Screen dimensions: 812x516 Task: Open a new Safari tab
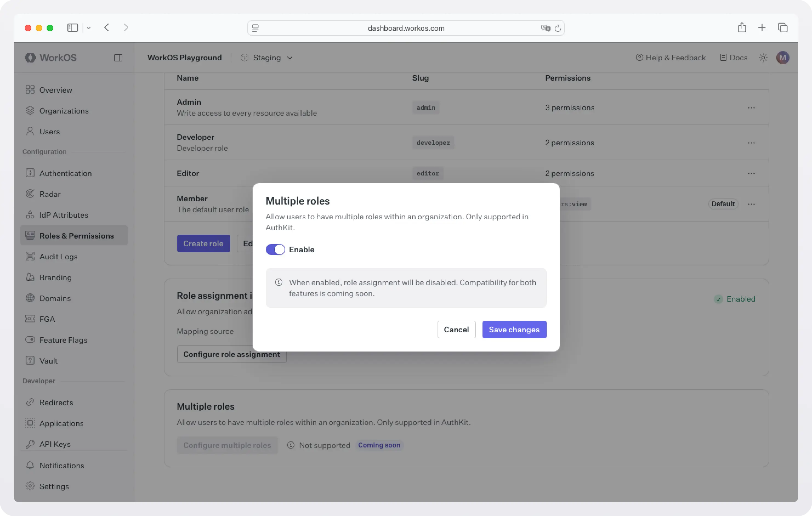point(762,28)
